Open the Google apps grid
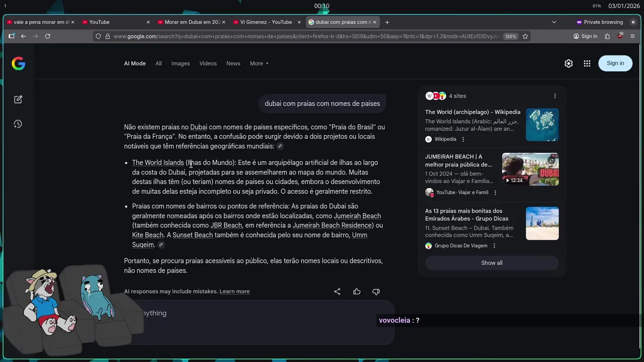The width and height of the screenshot is (644, 362). pyautogui.click(x=587, y=63)
